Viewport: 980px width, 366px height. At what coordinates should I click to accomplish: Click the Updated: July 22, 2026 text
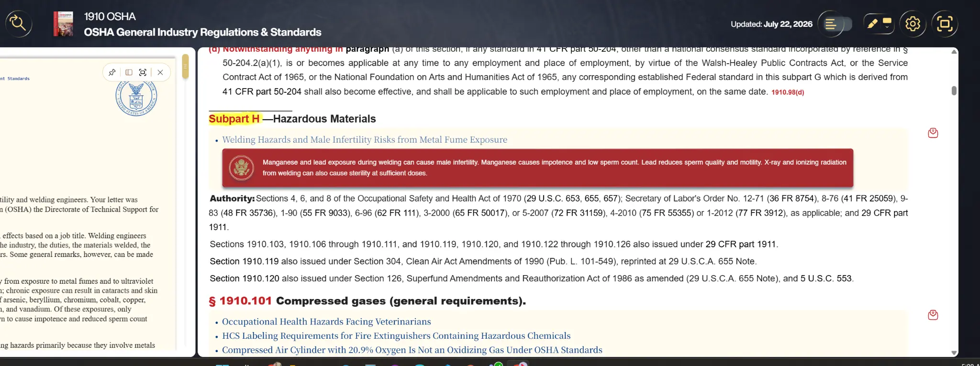tap(771, 24)
